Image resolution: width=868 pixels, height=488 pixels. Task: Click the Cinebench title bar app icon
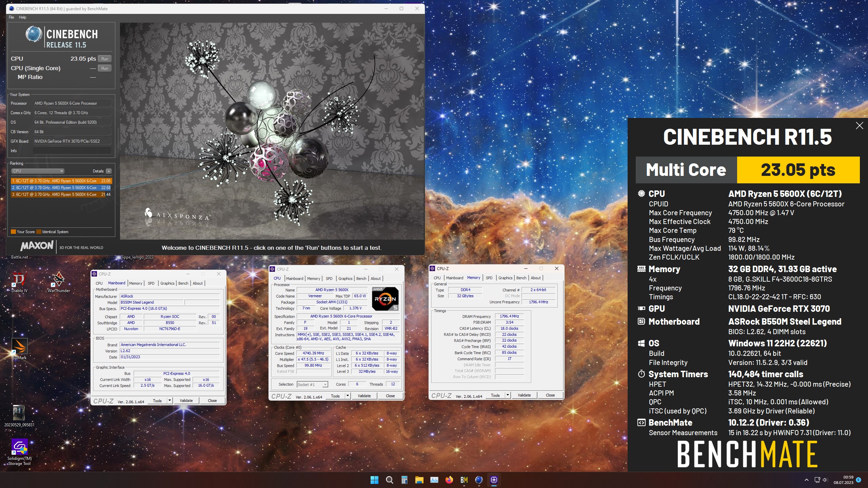12,8
